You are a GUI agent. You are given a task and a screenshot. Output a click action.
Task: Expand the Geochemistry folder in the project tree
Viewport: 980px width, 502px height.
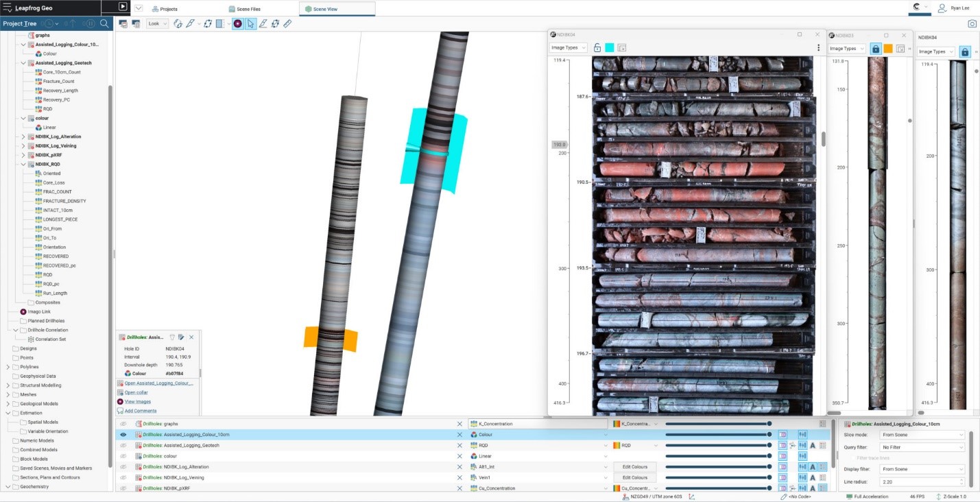click(8, 487)
